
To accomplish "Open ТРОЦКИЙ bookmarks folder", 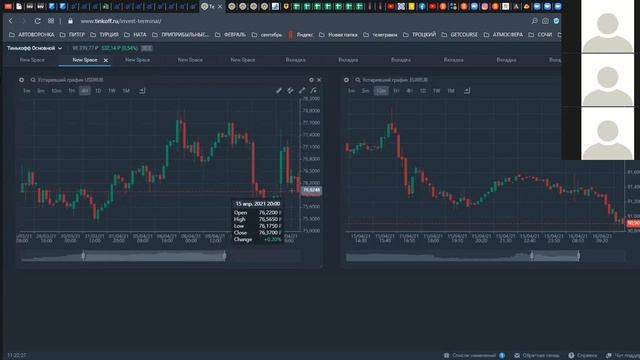I will (x=419, y=35).
